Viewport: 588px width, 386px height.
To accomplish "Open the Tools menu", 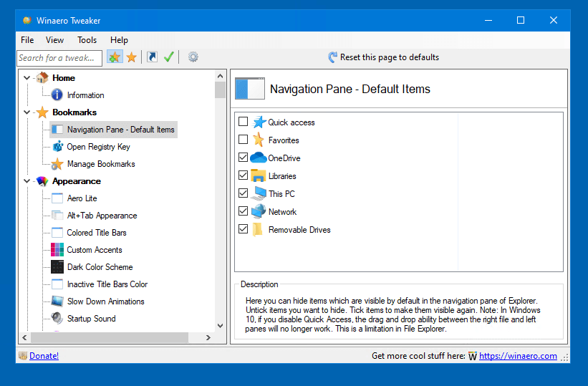I will pos(87,40).
